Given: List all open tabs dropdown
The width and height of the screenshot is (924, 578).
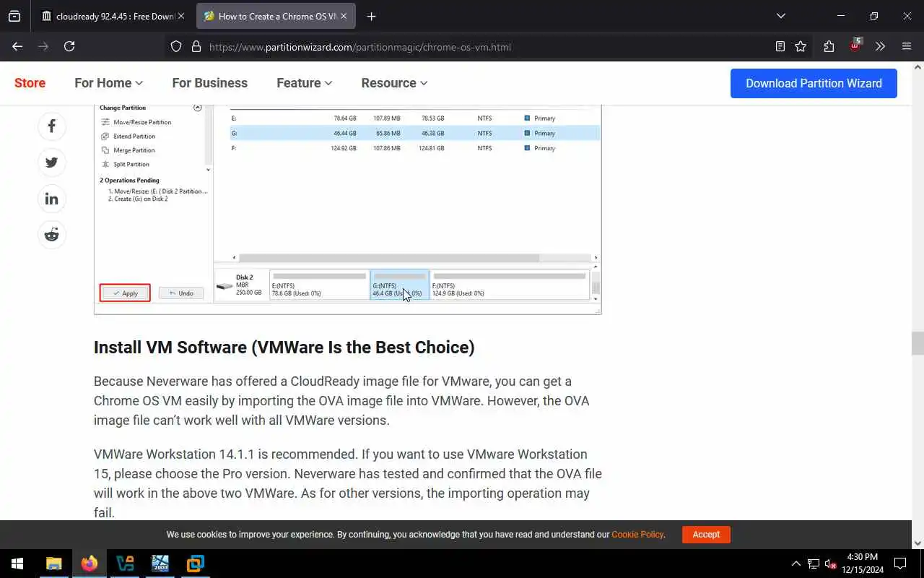Looking at the screenshot, I should 781,16.
